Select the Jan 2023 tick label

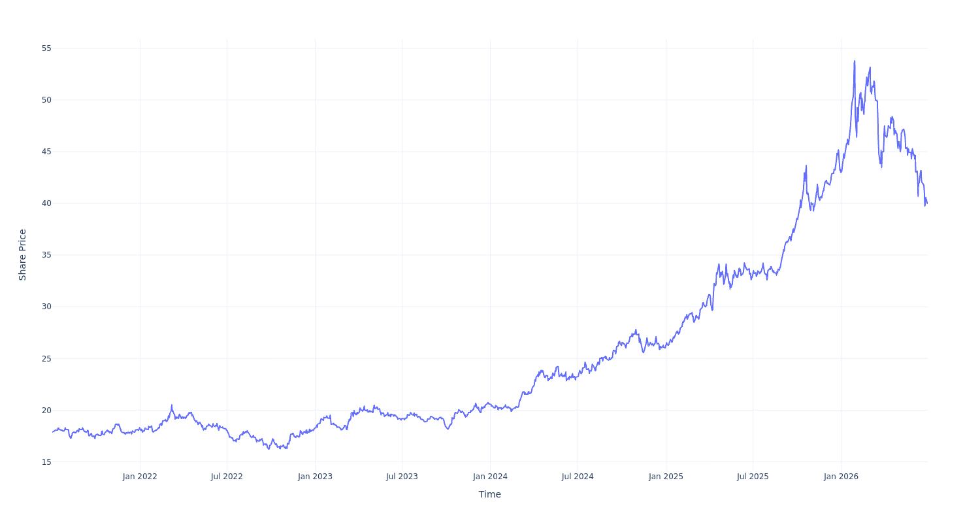pyautogui.click(x=315, y=477)
